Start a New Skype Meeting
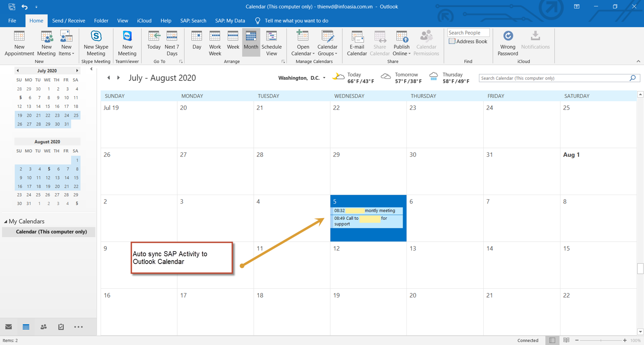Screen dimensions: 644x345 (96, 43)
